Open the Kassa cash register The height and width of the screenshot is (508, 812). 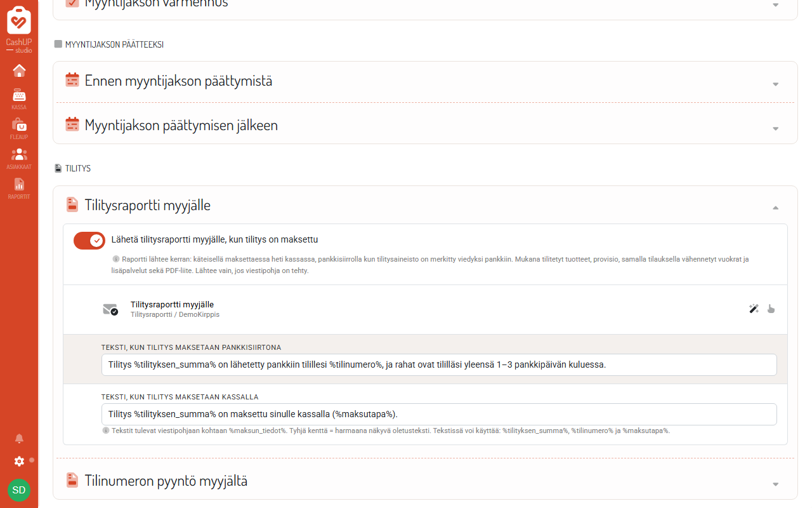point(19,98)
